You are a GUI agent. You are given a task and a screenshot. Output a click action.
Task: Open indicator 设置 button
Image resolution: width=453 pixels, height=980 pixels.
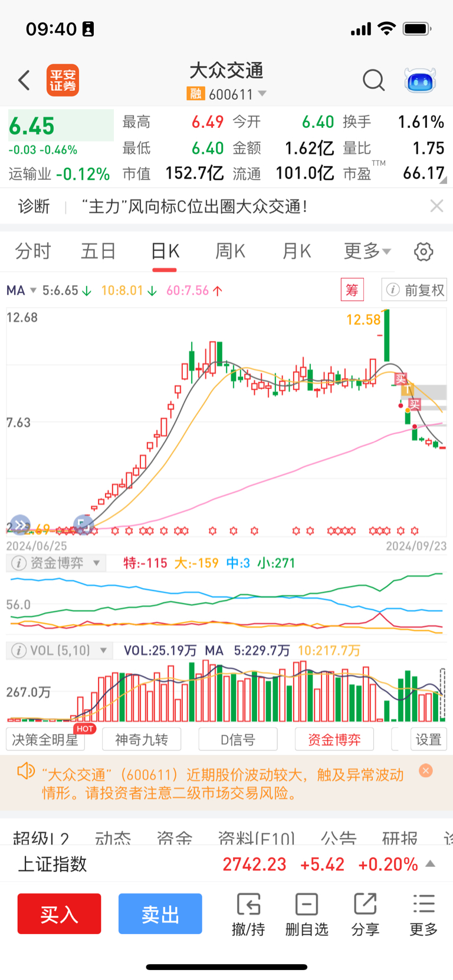pos(428,739)
